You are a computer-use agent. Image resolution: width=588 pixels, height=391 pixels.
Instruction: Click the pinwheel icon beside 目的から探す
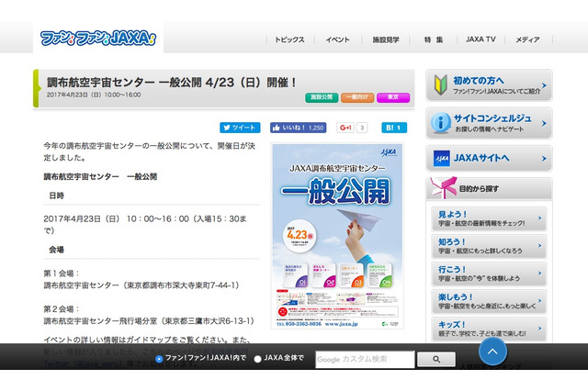pyautogui.click(x=443, y=187)
